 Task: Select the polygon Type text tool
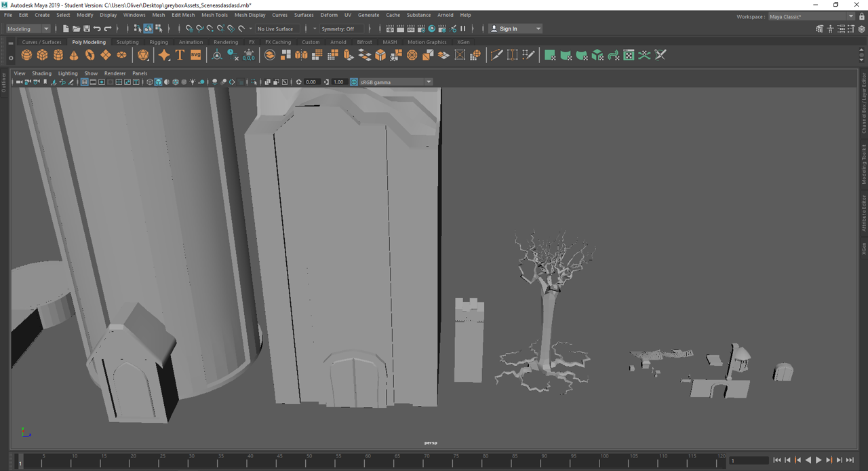tap(180, 55)
